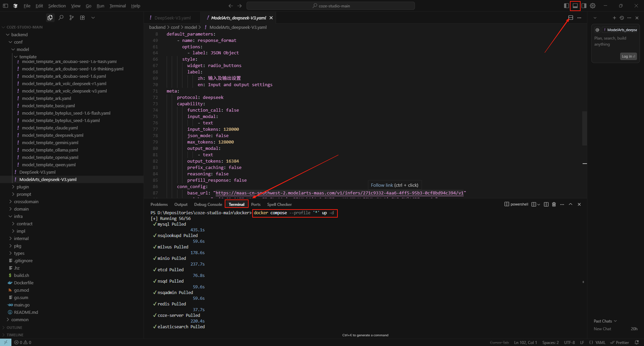Show additional views chevron in sidebar header
The image size is (644, 346).
click(93, 18)
